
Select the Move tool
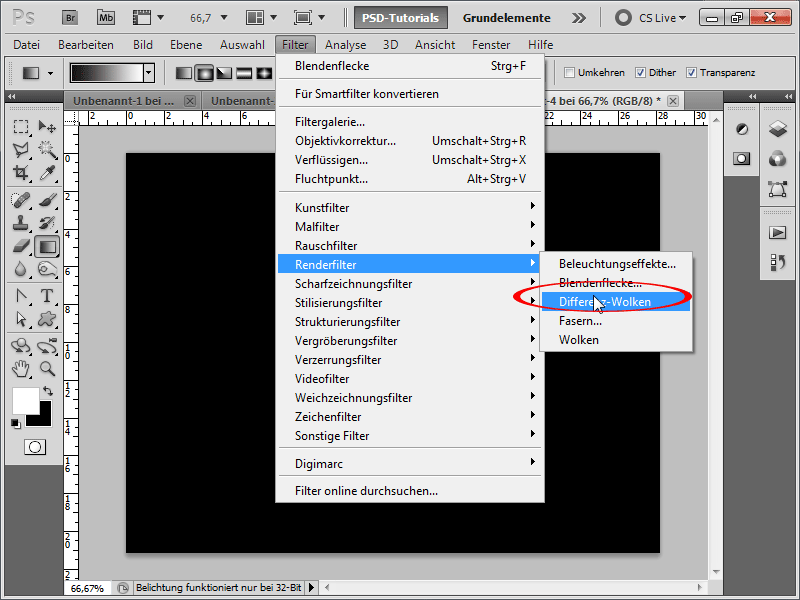(47, 126)
